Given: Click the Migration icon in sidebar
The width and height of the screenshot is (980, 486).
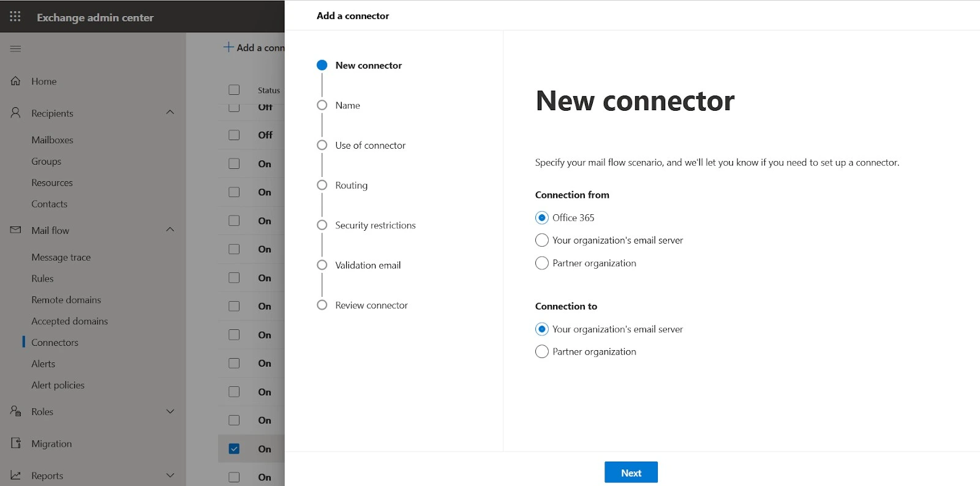Looking at the screenshot, I should [16, 443].
